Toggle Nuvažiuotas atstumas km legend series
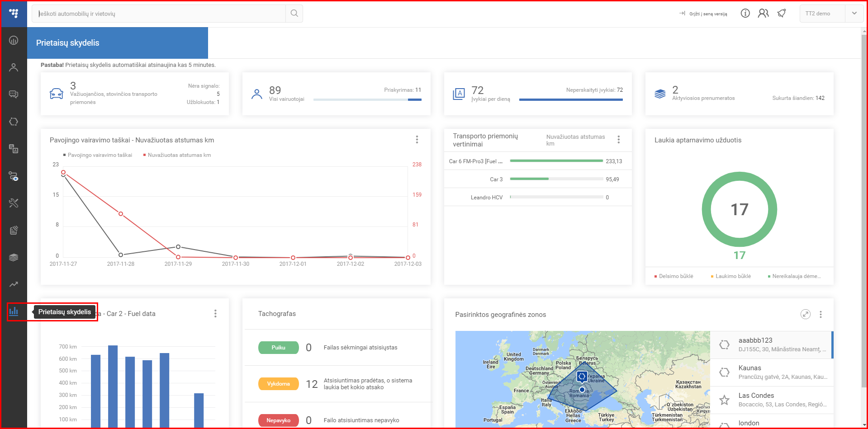 coord(177,155)
